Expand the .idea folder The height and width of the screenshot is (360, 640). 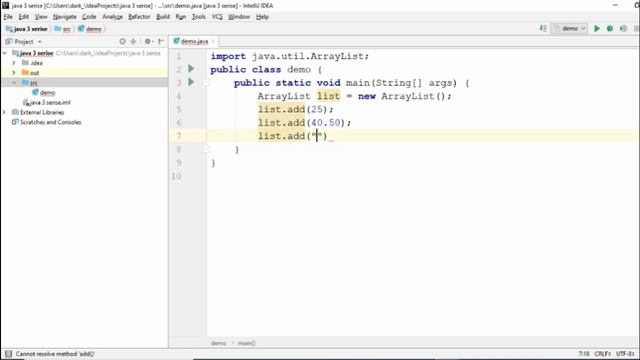click(14, 63)
